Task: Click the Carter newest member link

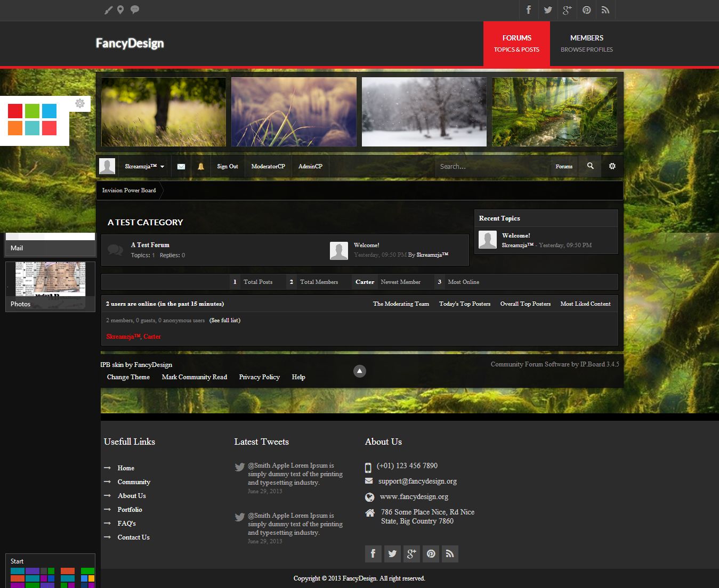Action: [365, 282]
